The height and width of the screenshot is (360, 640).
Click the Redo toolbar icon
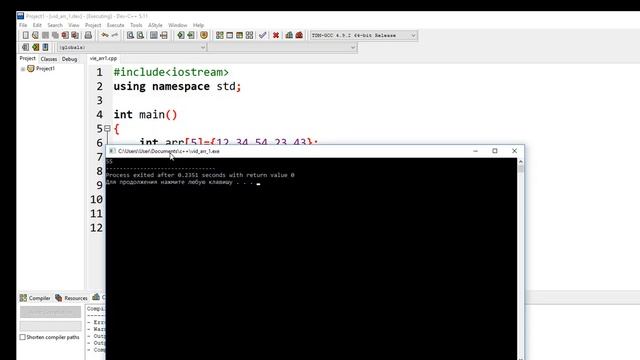pos(115,36)
